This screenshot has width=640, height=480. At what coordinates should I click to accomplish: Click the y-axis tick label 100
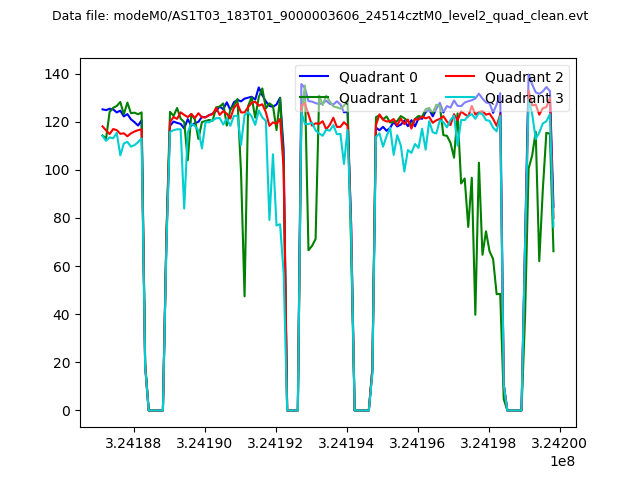pos(60,170)
